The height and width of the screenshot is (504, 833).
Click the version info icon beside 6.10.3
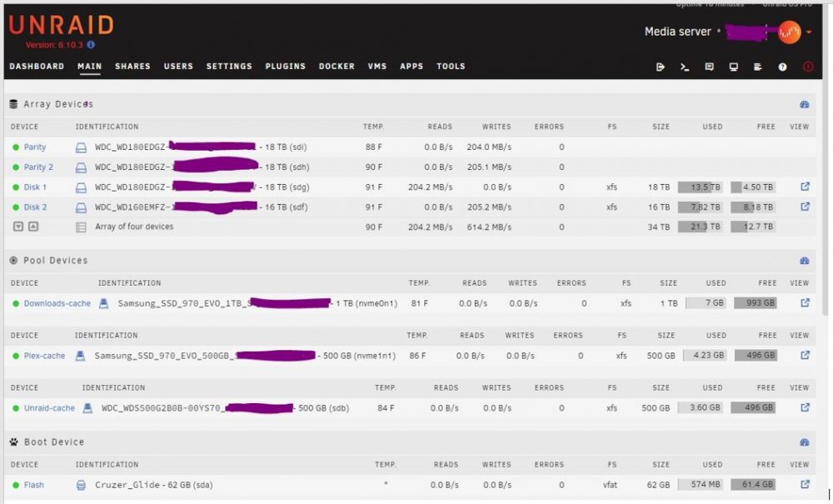point(91,45)
